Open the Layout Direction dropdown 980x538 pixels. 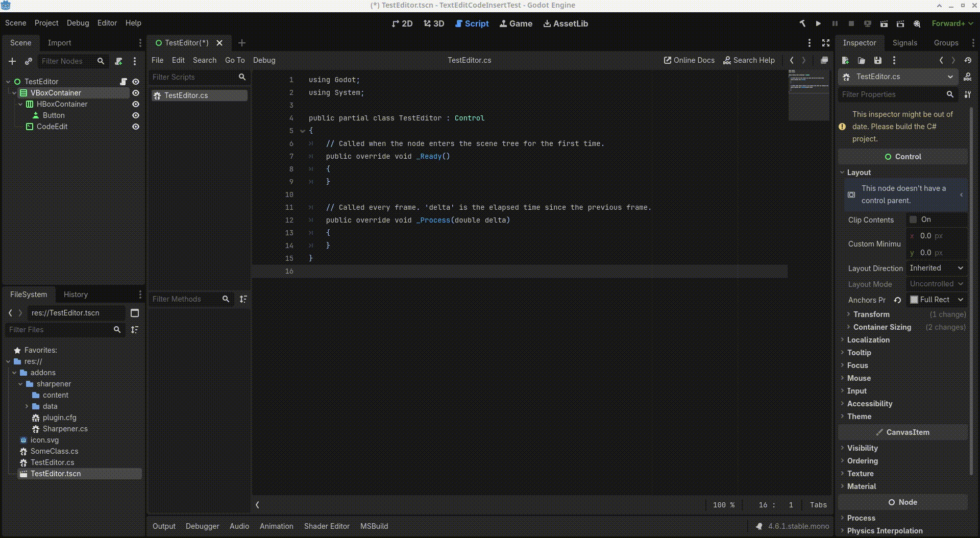937,268
